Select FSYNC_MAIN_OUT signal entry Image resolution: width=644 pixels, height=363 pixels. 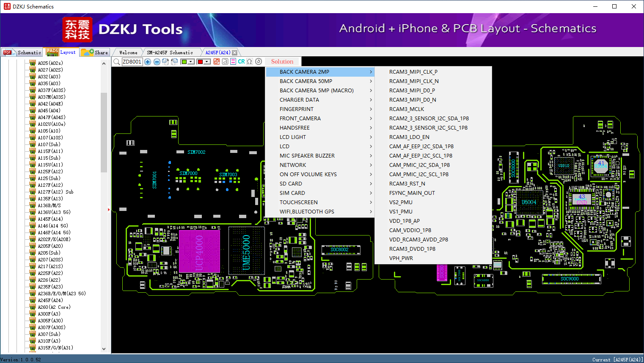coord(433,193)
